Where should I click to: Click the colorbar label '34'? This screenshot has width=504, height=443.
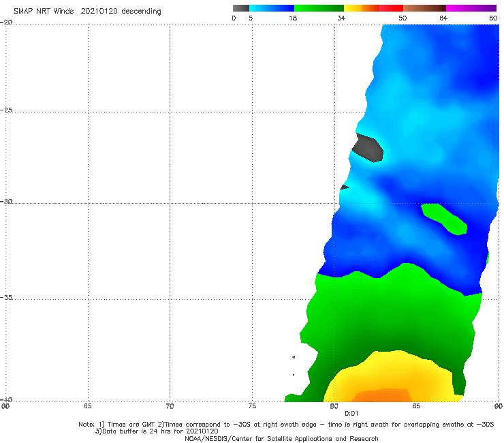[341, 18]
